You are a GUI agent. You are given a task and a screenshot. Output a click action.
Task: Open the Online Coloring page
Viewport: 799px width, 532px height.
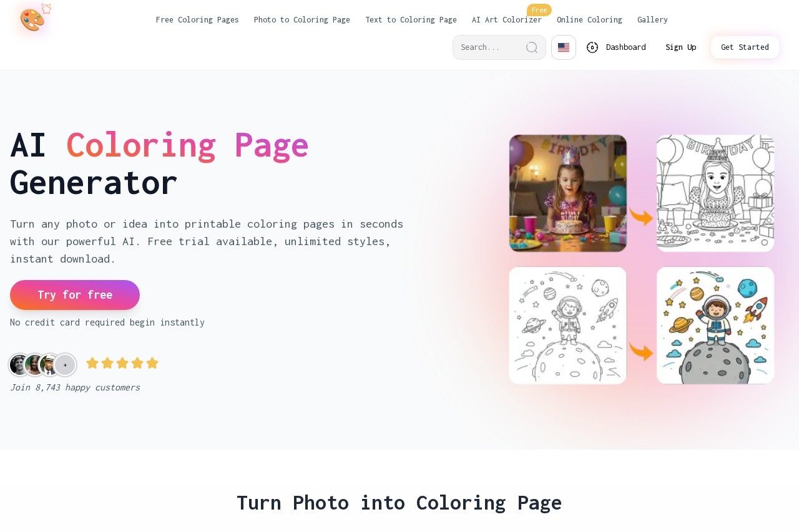pos(589,19)
